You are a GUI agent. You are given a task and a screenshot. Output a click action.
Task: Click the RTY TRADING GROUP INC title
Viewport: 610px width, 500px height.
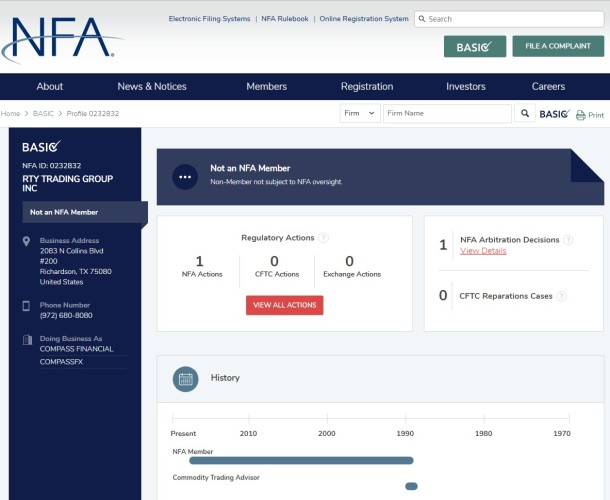[x=68, y=183]
